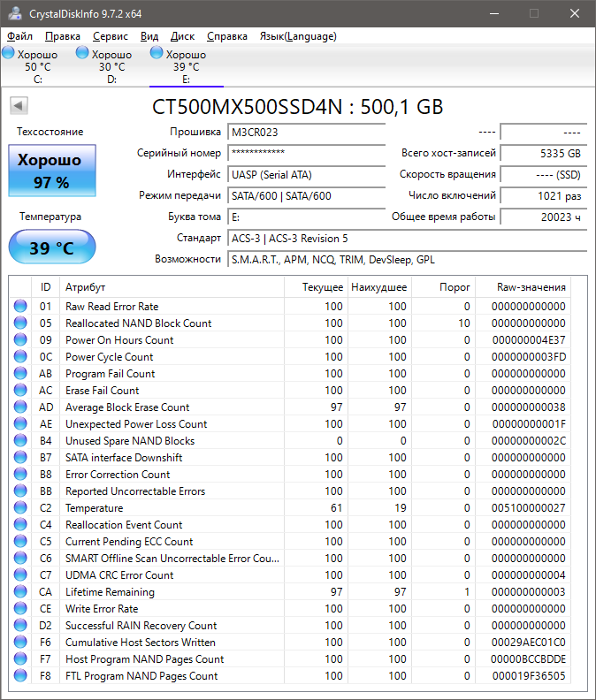Click status circle of Unused Spare NAND Blocks
Viewport: 596px width, 700px height.
click(x=20, y=441)
